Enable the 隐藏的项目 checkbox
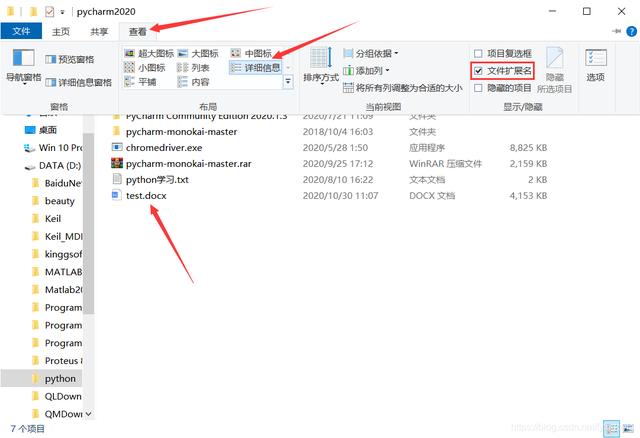This screenshot has width=640, height=438. tap(479, 88)
